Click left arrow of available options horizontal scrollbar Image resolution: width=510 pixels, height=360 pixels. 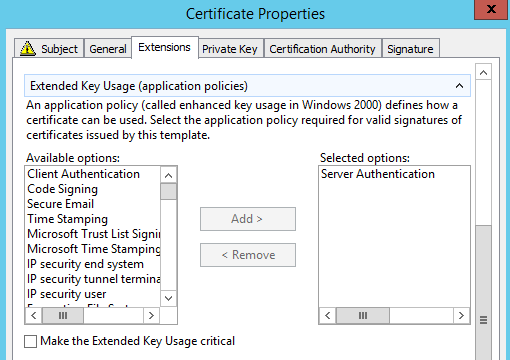pos(34,315)
